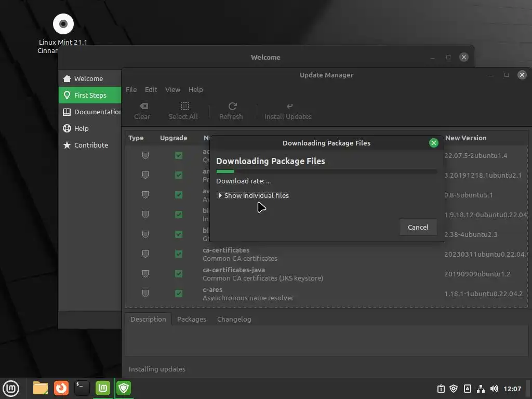Open the Help menu in Update Manager
The width and height of the screenshot is (532, 399).
(x=196, y=89)
